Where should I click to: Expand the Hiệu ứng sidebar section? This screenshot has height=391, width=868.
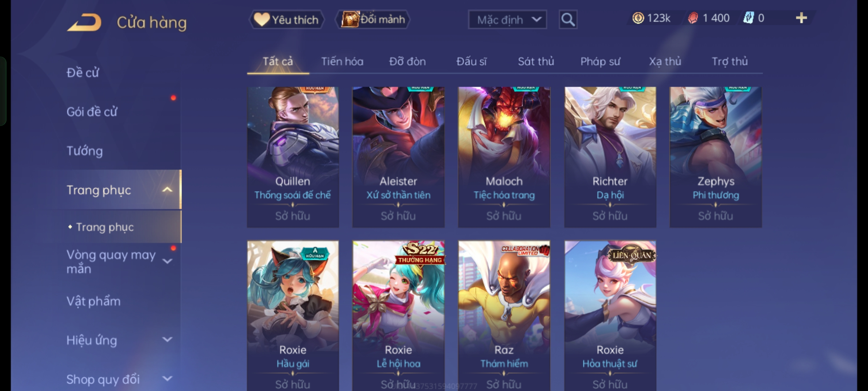167,340
